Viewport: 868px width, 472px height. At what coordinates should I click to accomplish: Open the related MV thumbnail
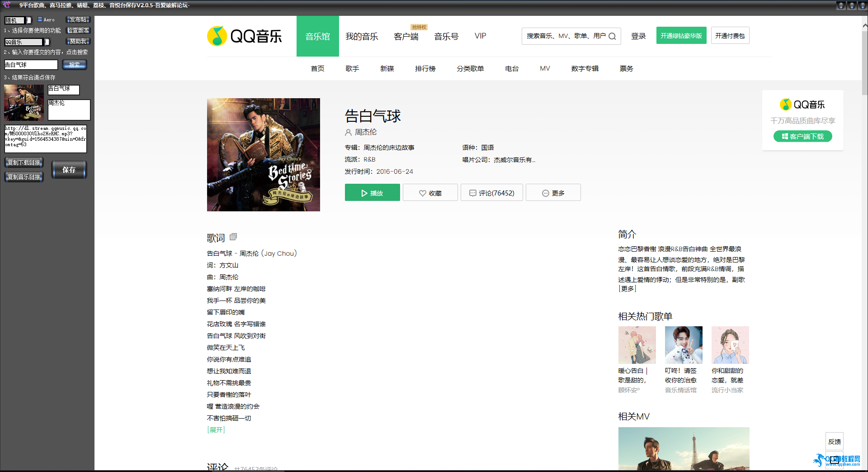coord(684,449)
